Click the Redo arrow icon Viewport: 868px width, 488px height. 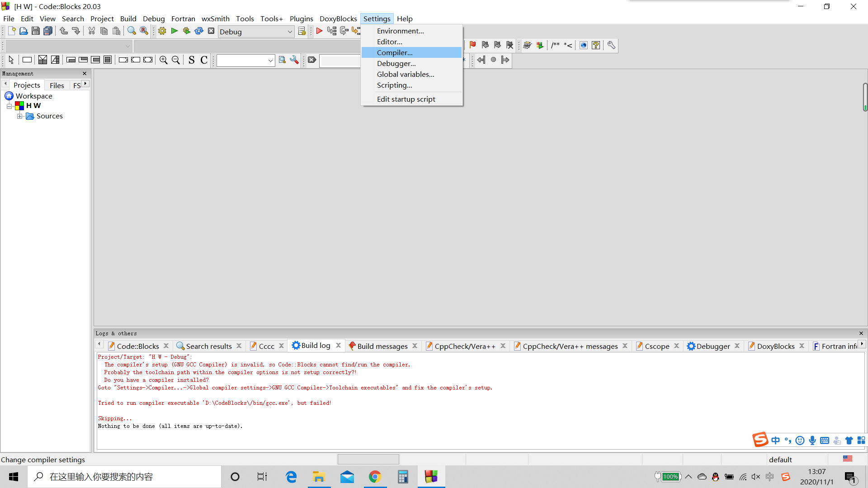tap(76, 31)
